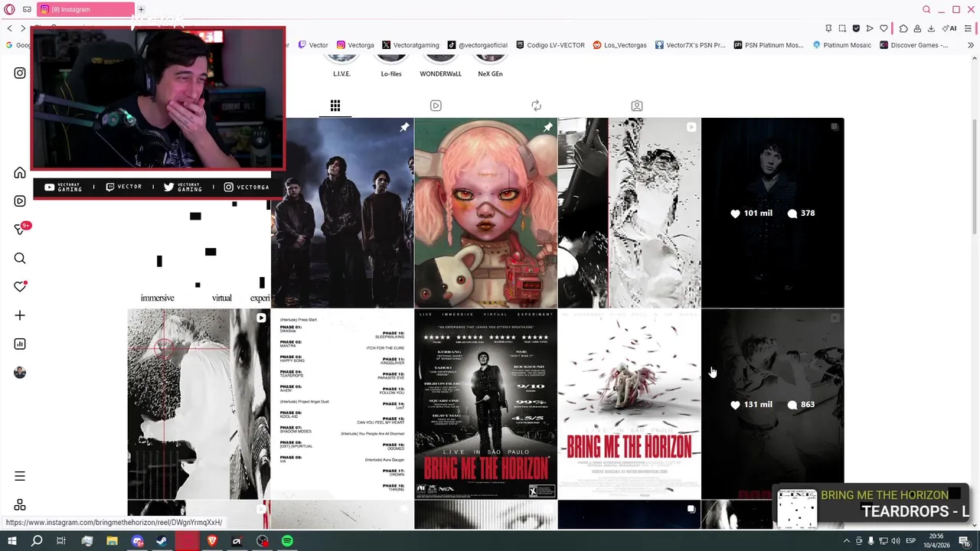
Task: Open the taskbar volume control
Action: [896, 541]
